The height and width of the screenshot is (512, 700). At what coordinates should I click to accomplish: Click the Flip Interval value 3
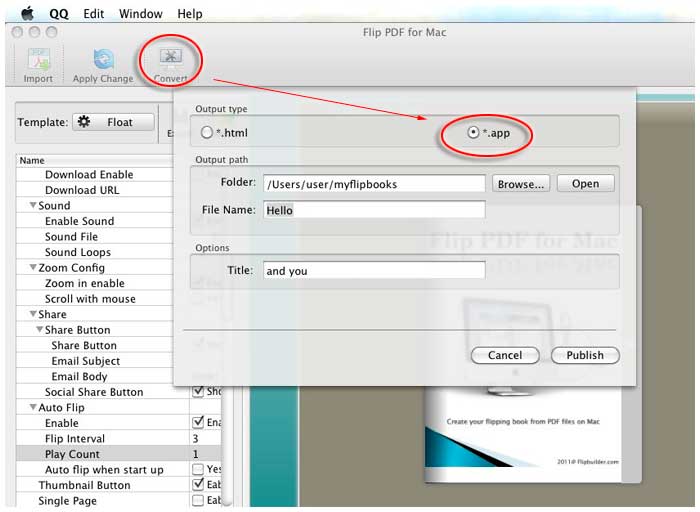coord(196,439)
